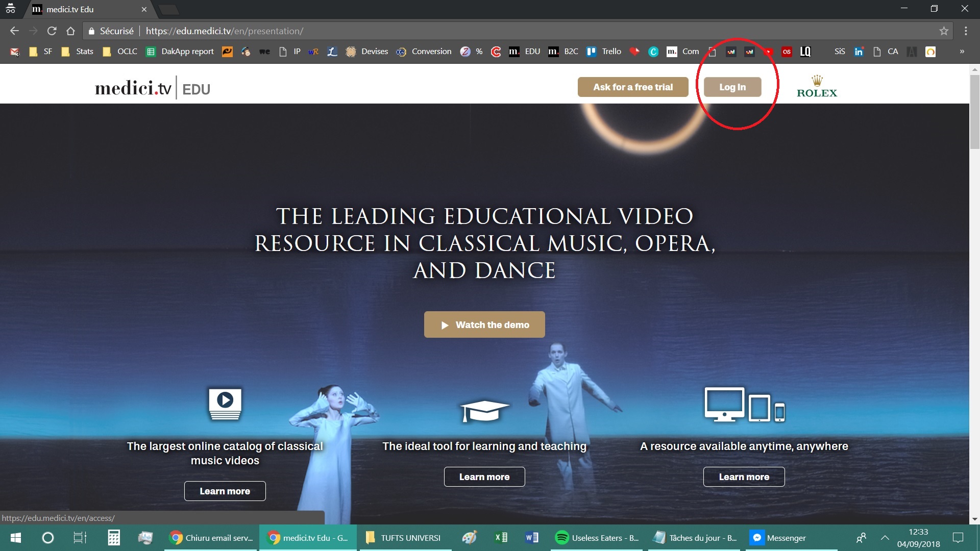Open Chrome three-dot menu
This screenshot has width=980, height=551.
tap(966, 31)
